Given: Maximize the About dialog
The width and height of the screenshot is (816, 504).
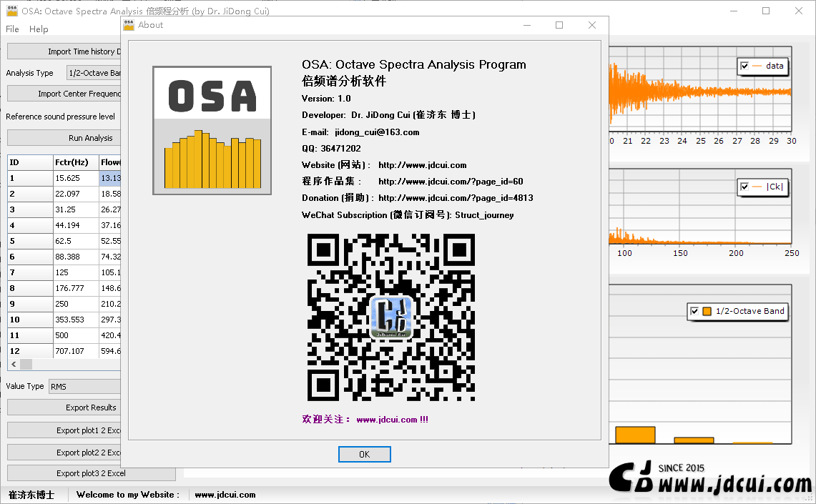Looking at the screenshot, I should 559,25.
